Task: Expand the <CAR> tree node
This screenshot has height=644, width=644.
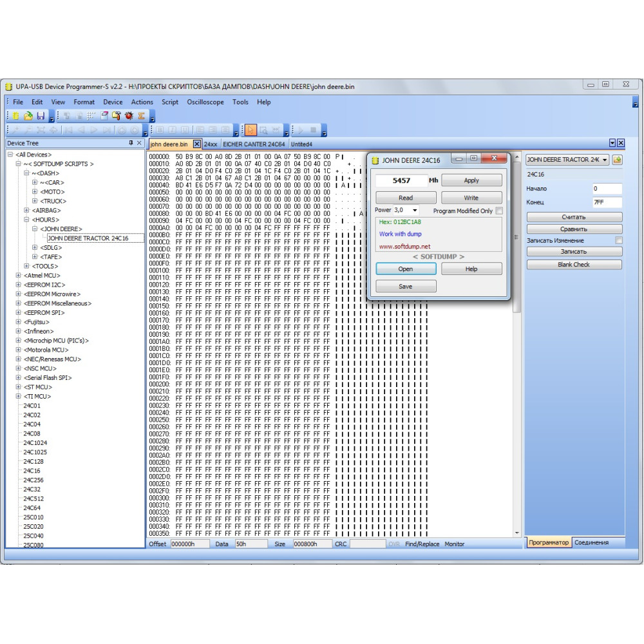Action: [x=35, y=182]
